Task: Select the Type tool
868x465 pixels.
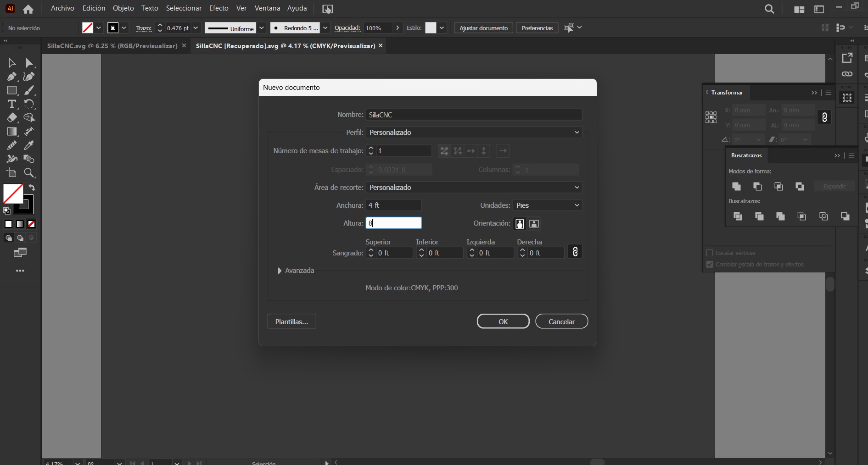Action: 11,104
